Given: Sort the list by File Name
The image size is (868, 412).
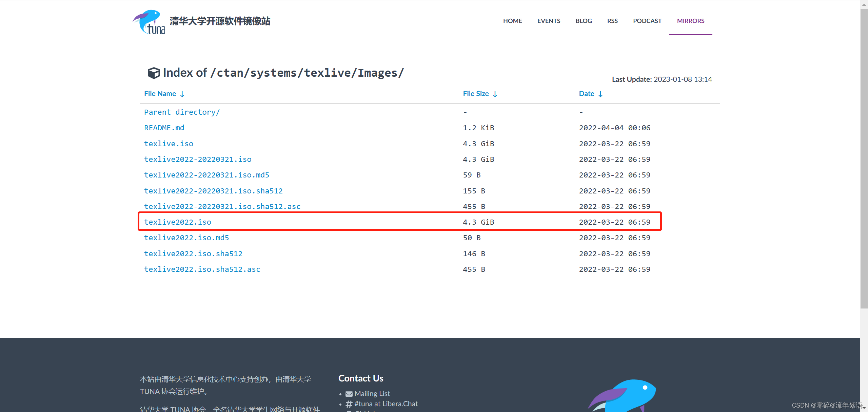Looking at the screenshot, I should pyautogui.click(x=160, y=94).
